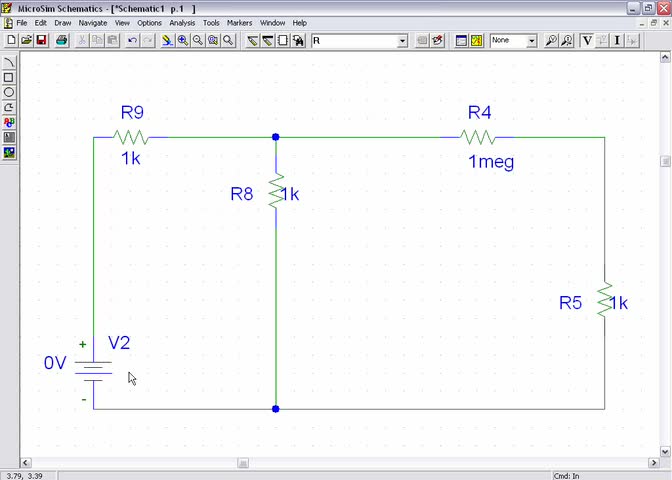The image size is (672, 480).
Task: Select the Draw Circle tool
Action: coord(9,93)
